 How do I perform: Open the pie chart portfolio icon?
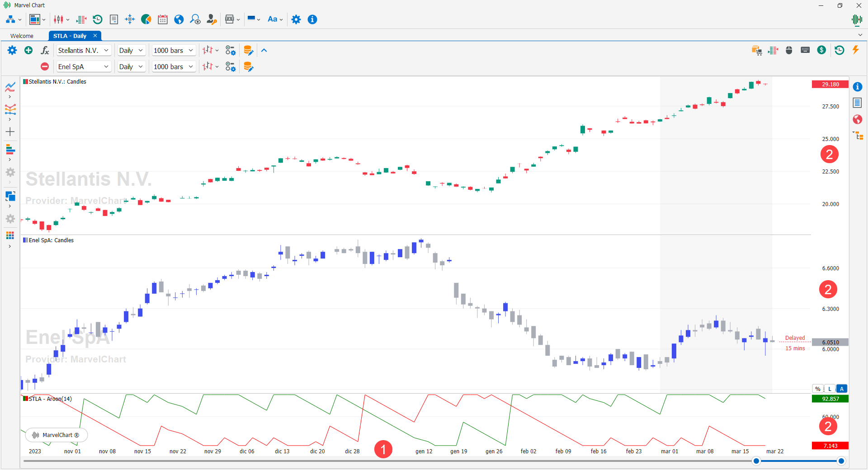146,19
